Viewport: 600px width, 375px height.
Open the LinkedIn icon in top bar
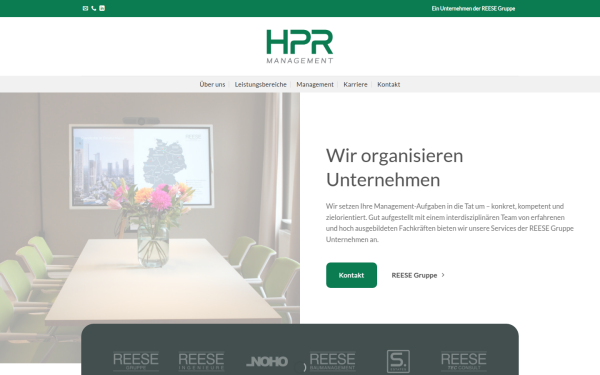[x=102, y=8]
